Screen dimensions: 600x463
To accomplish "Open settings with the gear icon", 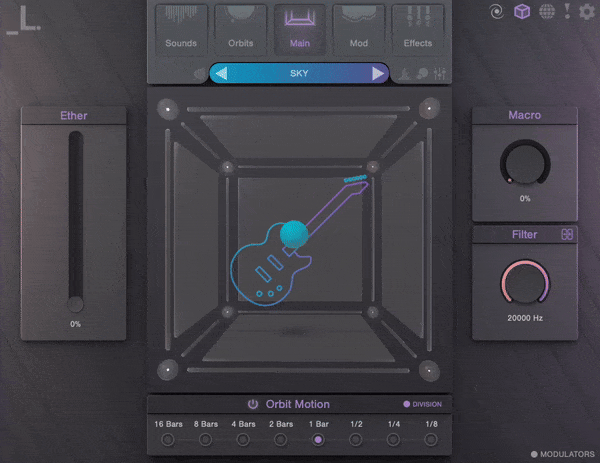I will click(587, 11).
